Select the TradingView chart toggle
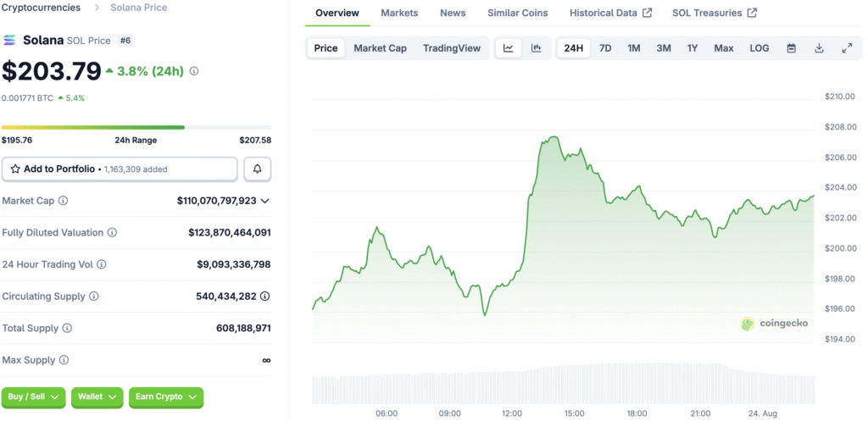Viewport: 868px width, 421px height. (x=452, y=48)
